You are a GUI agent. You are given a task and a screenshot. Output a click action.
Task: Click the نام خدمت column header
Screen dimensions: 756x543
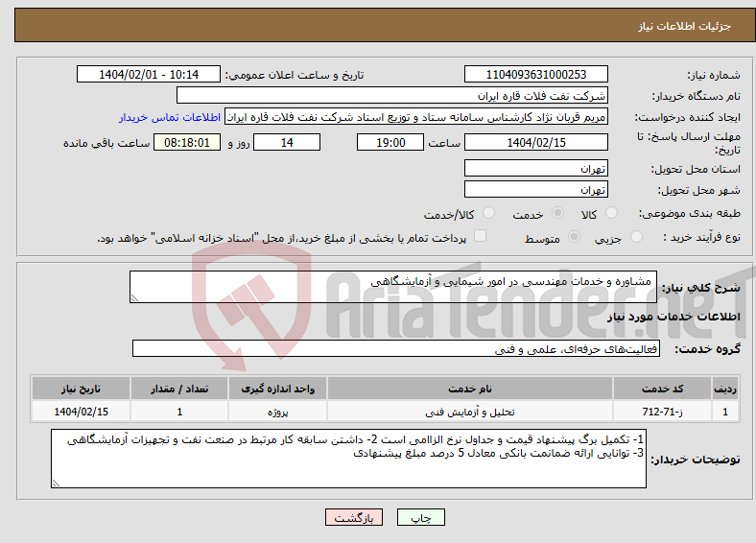coord(469,389)
